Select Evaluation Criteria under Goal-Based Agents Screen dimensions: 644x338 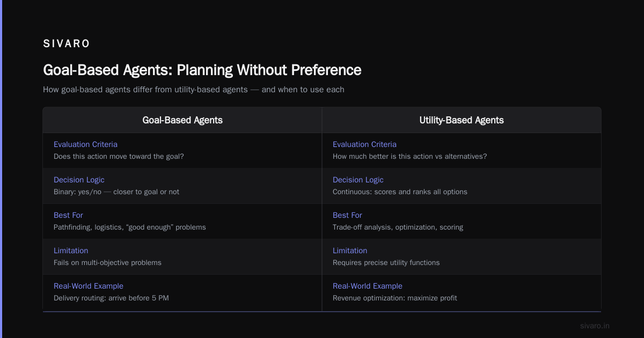pos(85,144)
